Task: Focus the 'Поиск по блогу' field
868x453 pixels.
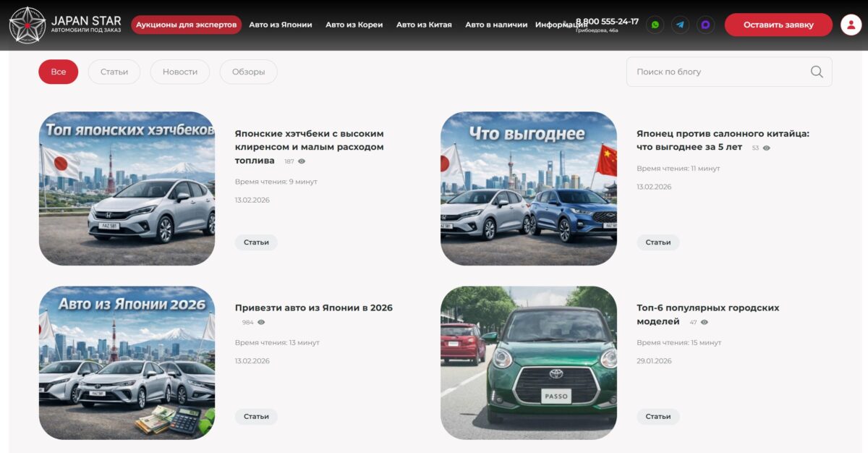Action: [x=716, y=72]
